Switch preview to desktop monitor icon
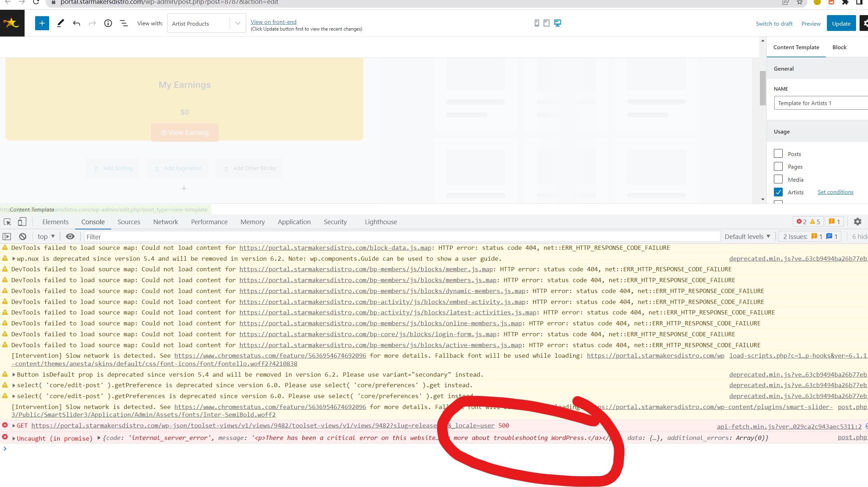Image resolution: width=868 pixels, height=487 pixels. tap(558, 23)
